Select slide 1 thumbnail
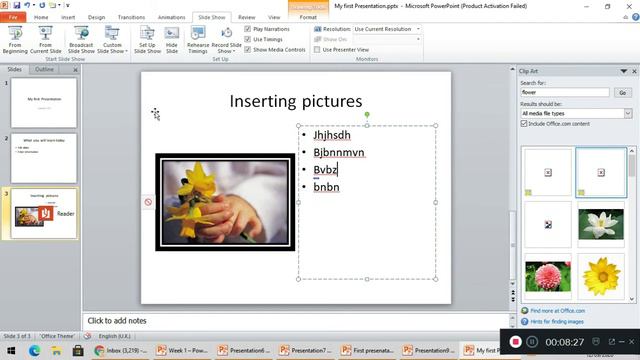 (x=44, y=103)
